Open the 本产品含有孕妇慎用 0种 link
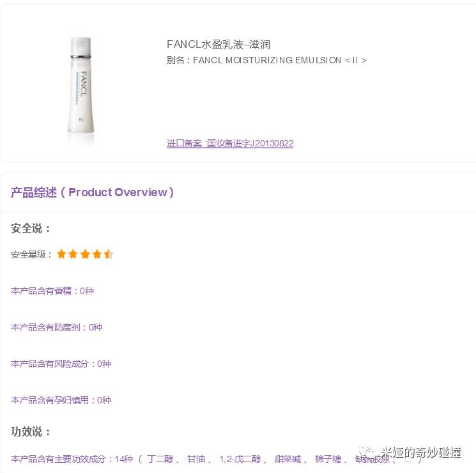Viewport: 476px width, 473px height. point(61,400)
